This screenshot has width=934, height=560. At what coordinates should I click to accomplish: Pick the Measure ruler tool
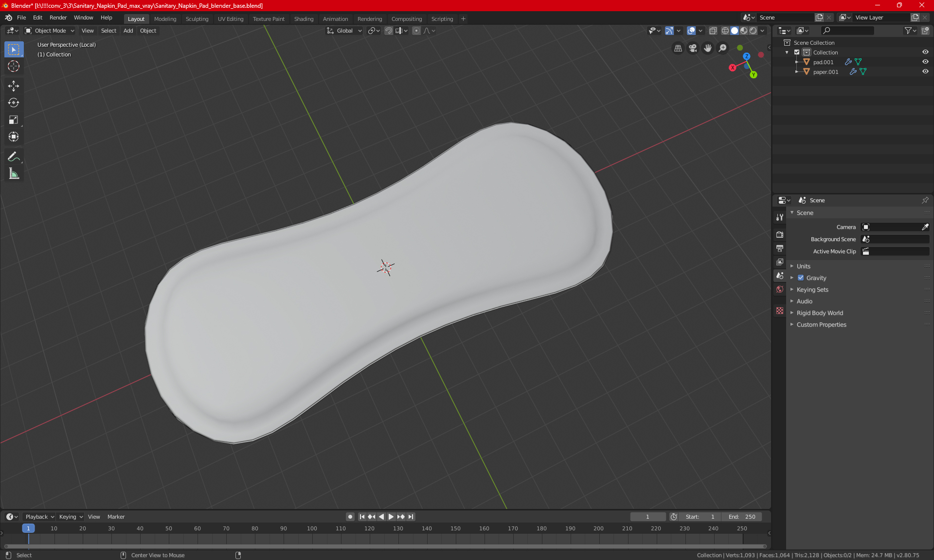tap(14, 174)
